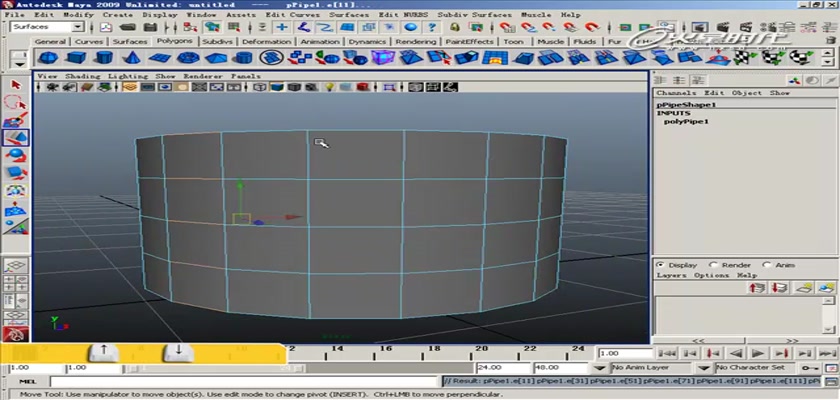Create a polygon plane from the shelf
Screen dimensions: 840x400
160,57
